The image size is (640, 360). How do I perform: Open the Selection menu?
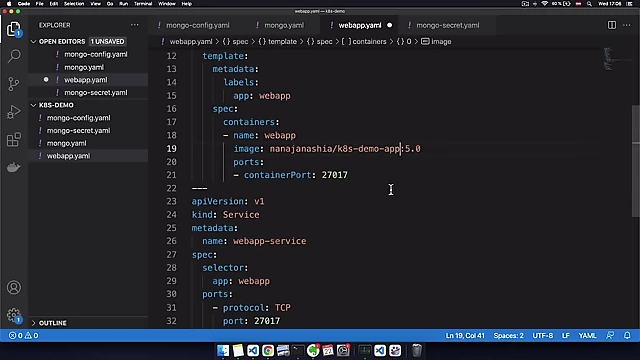pos(74,4)
